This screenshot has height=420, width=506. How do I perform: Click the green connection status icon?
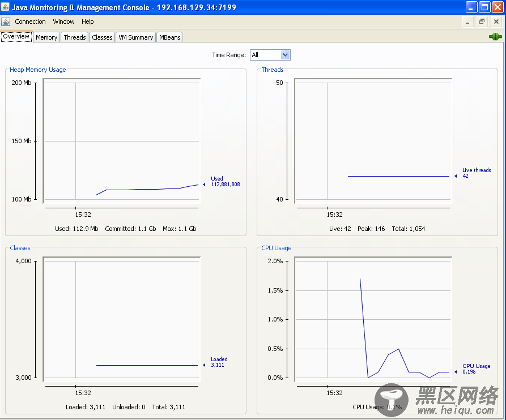[495, 37]
